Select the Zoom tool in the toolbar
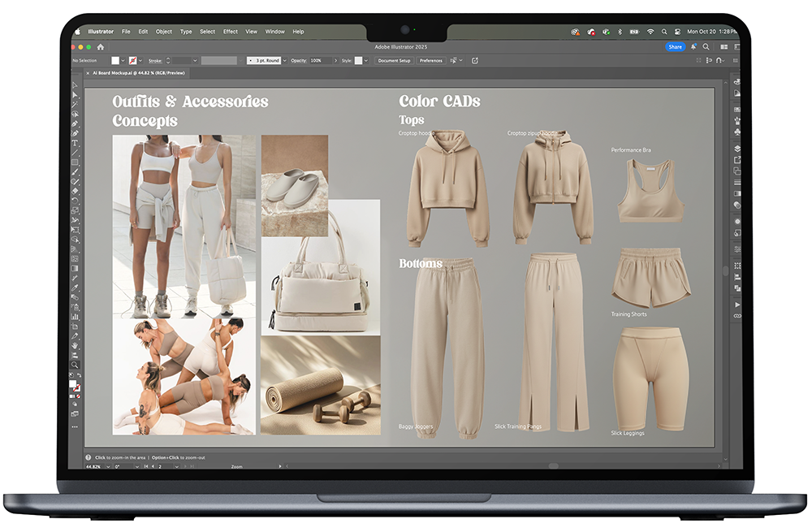The image size is (812, 532). (75, 365)
